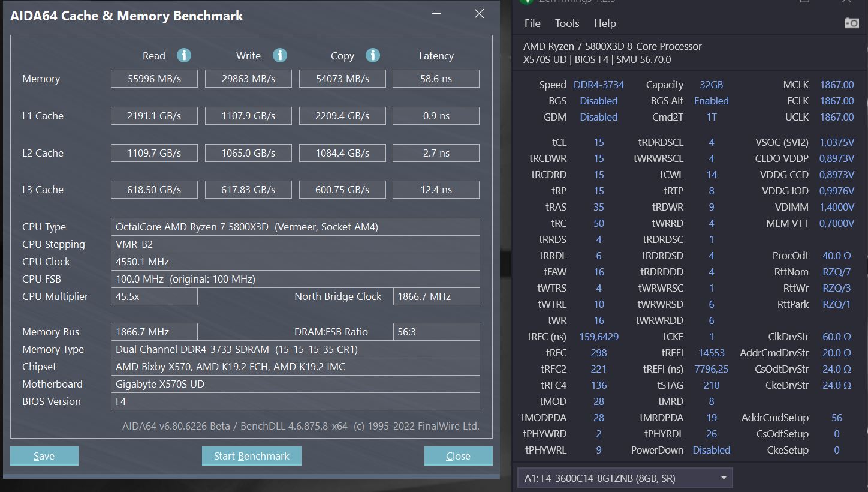Select the L3 Cache Read 618.50 GB/s field
This screenshot has height=492, width=868.
(154, 190)
